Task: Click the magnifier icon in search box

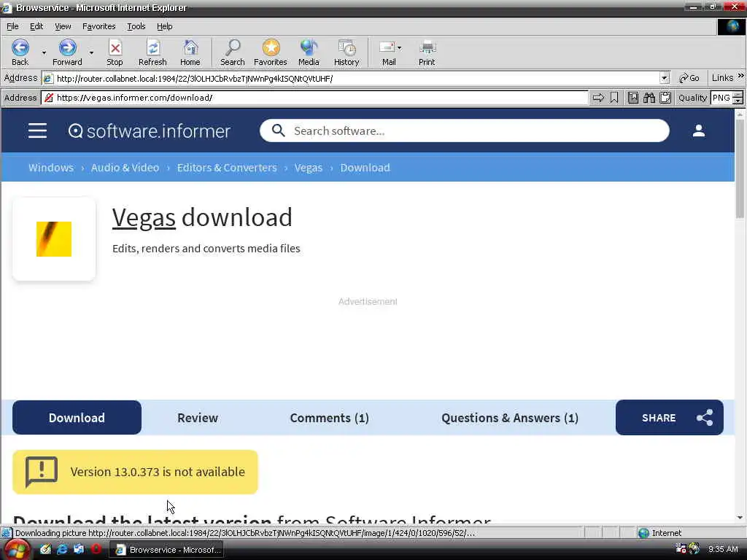Action: pos(278,131)
